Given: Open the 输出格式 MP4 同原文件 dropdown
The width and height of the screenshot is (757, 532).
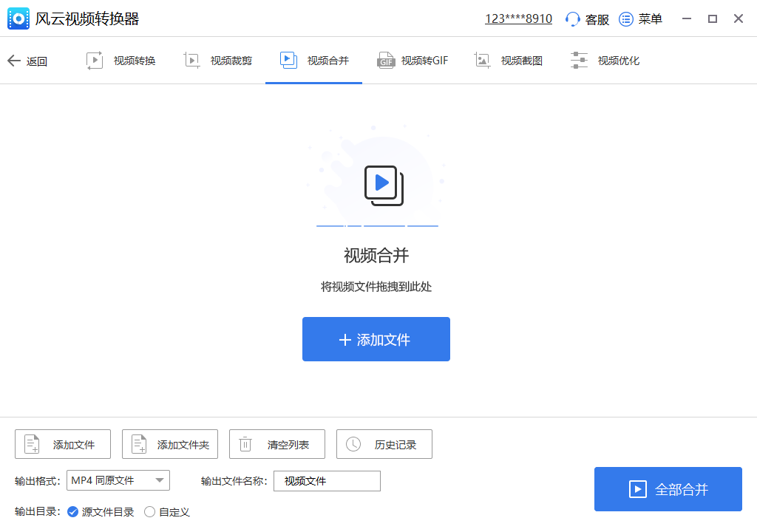Looking at the screenshot, I should [118, 480].
